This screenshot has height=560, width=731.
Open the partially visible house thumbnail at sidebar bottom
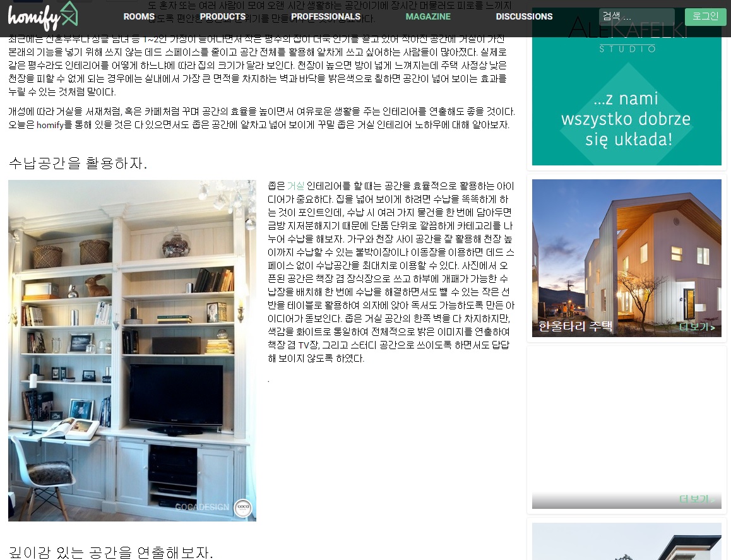(x=627, y=541)
